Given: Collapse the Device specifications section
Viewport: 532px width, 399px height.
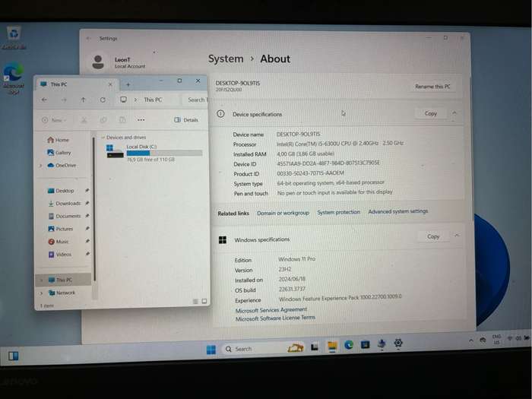Looking at the screenshot, I should tap(454, 112).
